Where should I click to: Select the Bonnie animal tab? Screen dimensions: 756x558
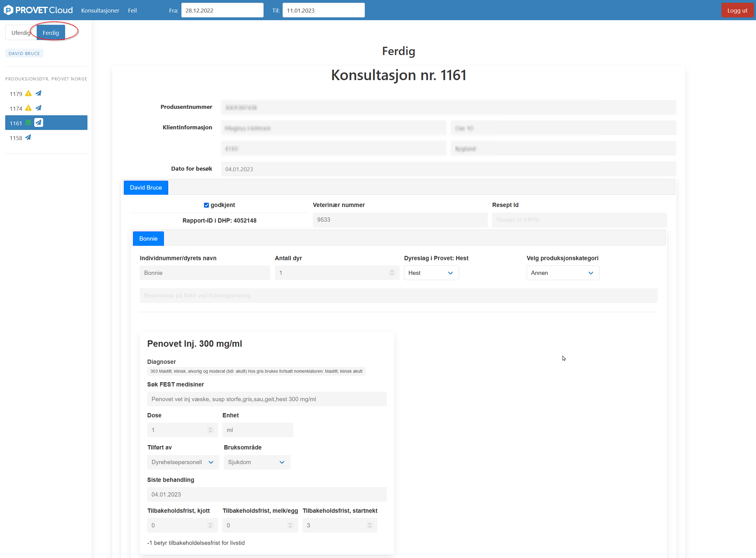click(148, 238)
